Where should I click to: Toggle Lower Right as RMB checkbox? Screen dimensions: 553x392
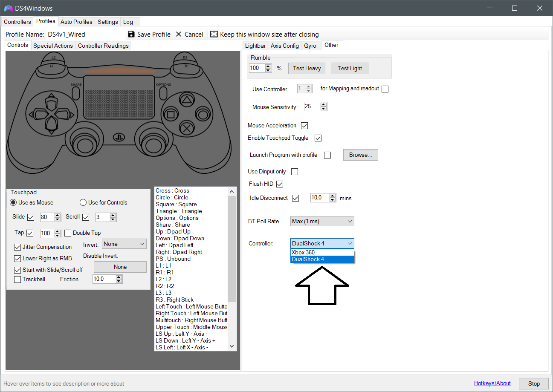17,259
